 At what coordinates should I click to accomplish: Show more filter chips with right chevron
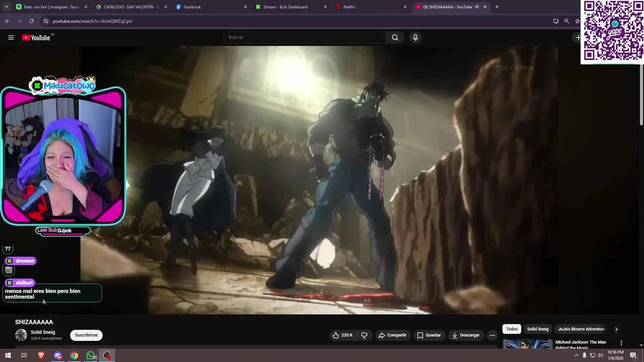coord(616,329)
